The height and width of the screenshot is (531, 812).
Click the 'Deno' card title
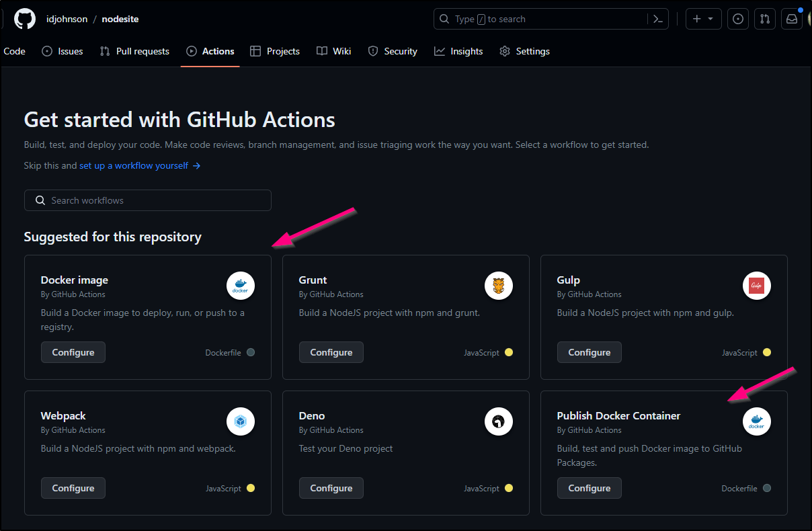[x=312, y=415]
